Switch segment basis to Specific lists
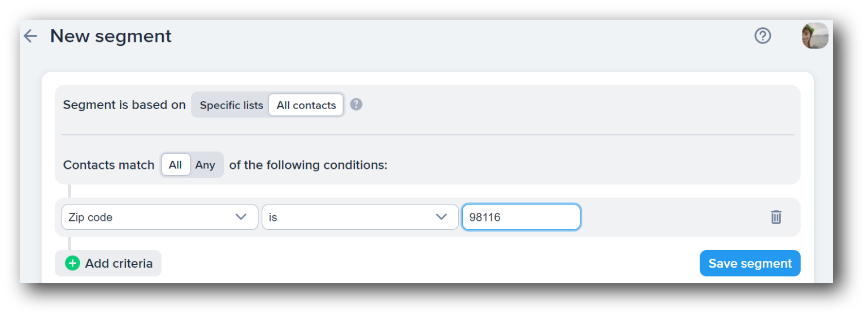 pyautogui.click(x=231, y=105)
